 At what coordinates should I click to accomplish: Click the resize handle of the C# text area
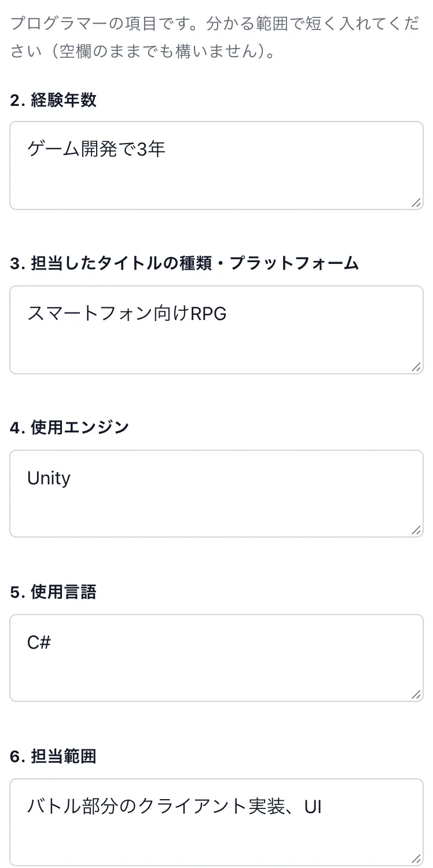coord(416,694)
